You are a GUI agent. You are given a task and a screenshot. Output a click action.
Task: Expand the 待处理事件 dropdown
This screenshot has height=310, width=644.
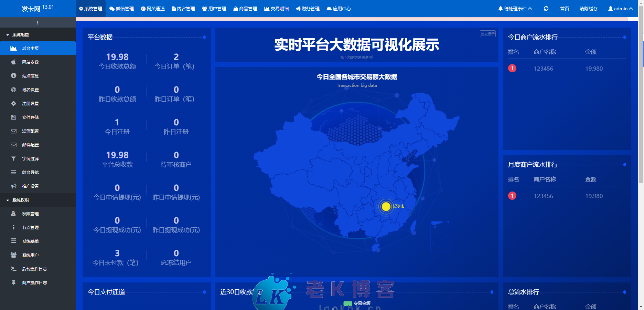pyautogui.click(x=515, y=9)
